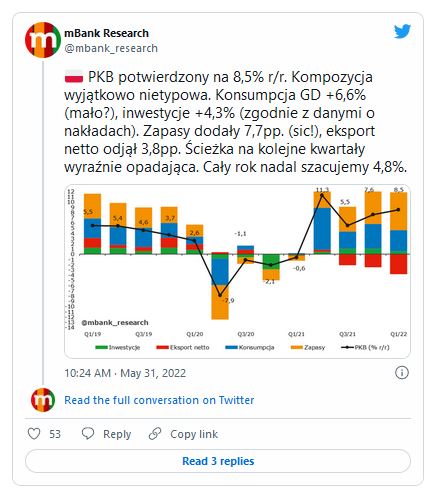Click the 53 likes count
438x497 pixels.
[x=55, y=434]
